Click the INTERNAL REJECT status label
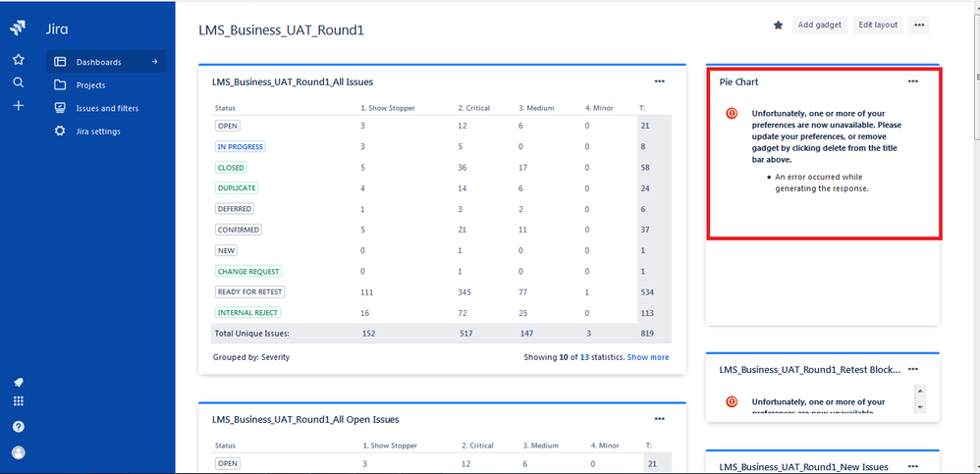 tap(248, 312)
